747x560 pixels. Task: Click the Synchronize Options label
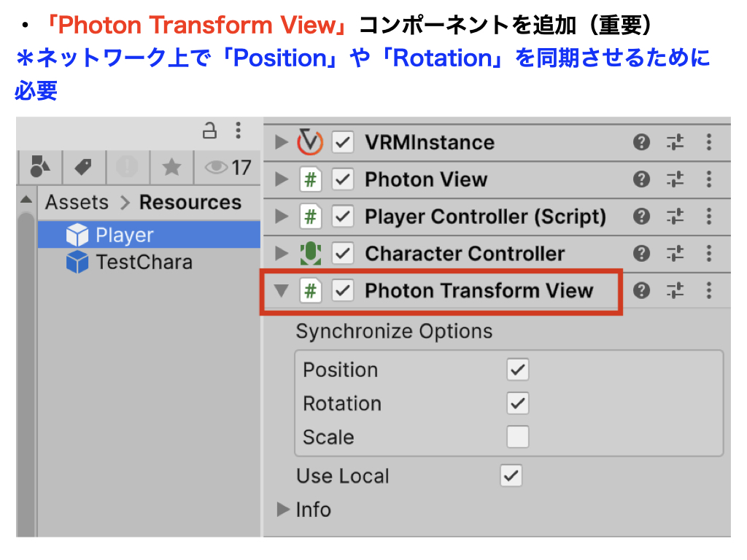pyautogui.click(x=394, y=332)
